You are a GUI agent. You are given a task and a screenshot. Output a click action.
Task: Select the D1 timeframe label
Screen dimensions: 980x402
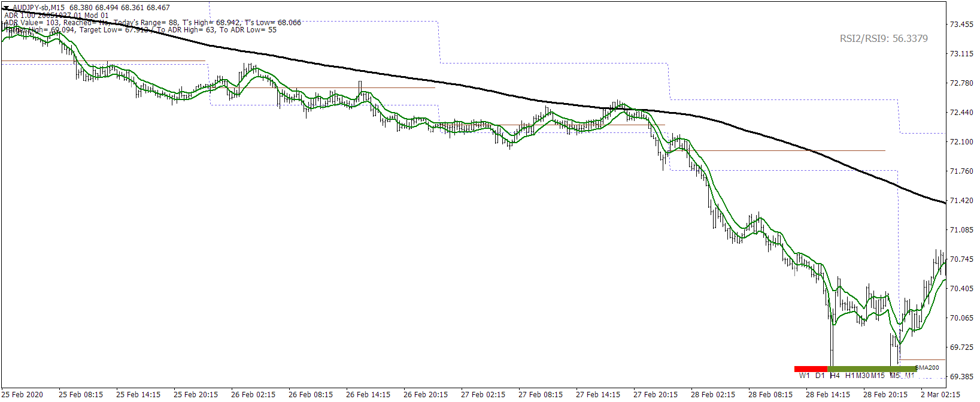tap(820, 376)
